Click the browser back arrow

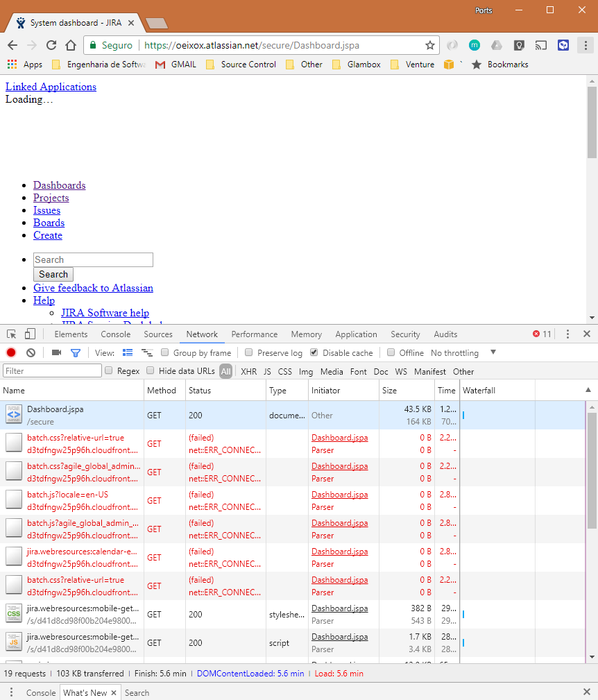point(12,45)
